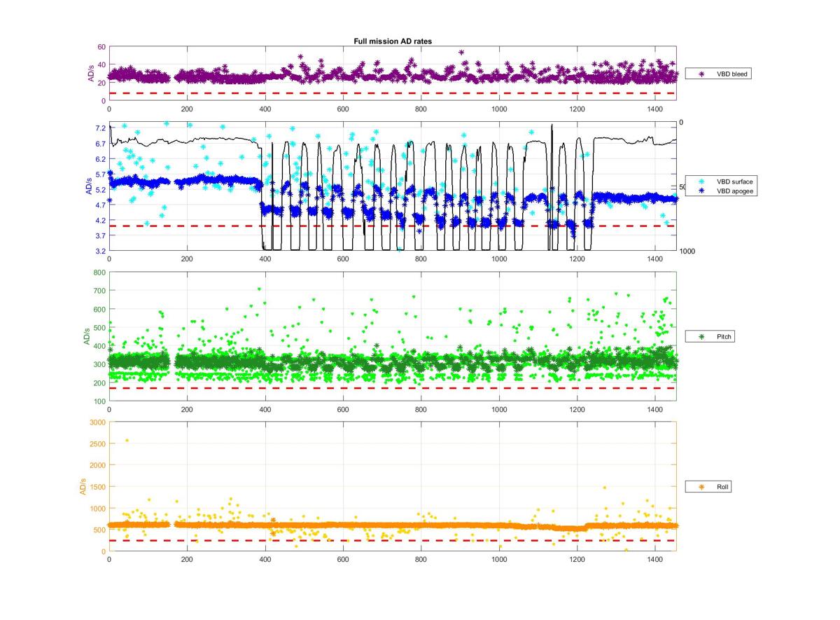
Task: Click the '3000' tick on the Roll plot
Action: [x=97, y=422]
